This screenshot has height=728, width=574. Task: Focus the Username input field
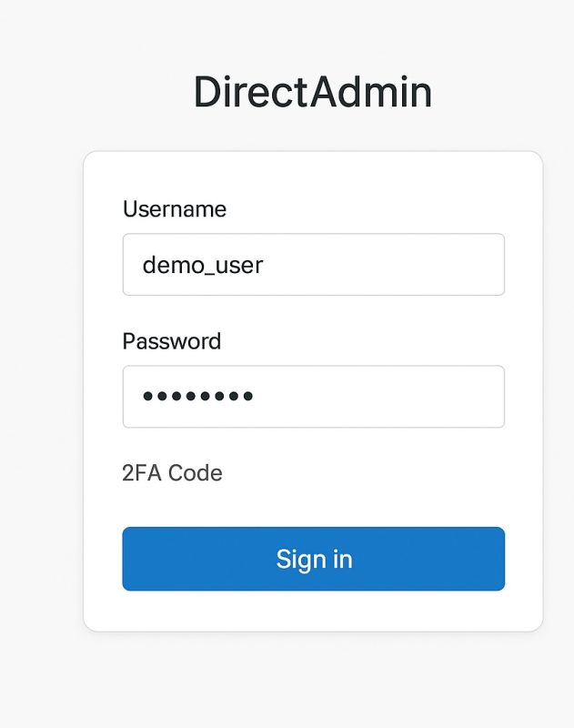pyautogui.click(x=313, y=265)
